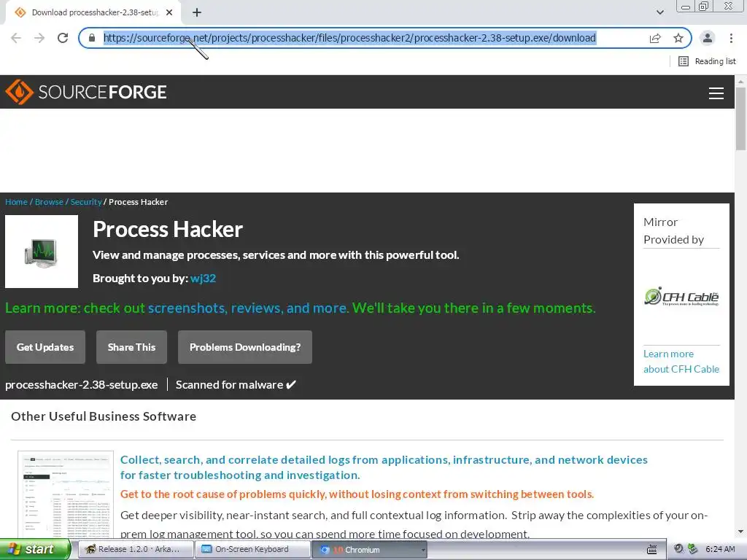The width and height of the screenshot is (747, 560).
Task: Reload the SourceForge page
Action: coord(63,38)
